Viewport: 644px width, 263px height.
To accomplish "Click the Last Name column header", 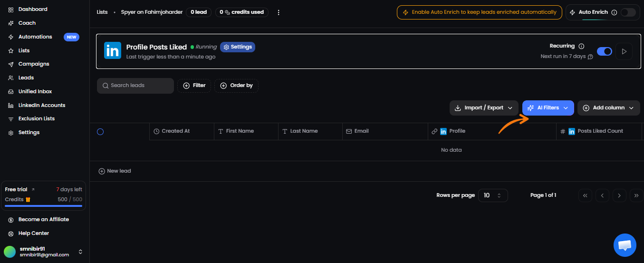I will click(x=310, y=132).
